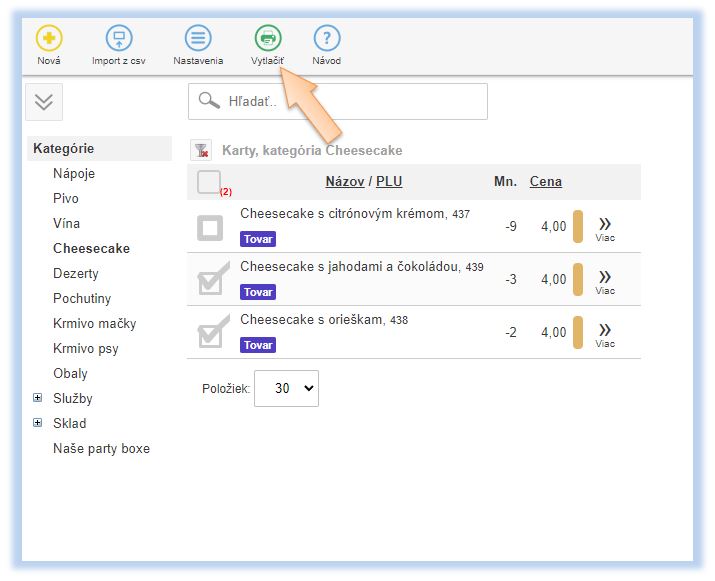715x581 pixels.
Task: Check the Cheesecake s citrónovým krémom checkbox
Action: coord(210,229)
